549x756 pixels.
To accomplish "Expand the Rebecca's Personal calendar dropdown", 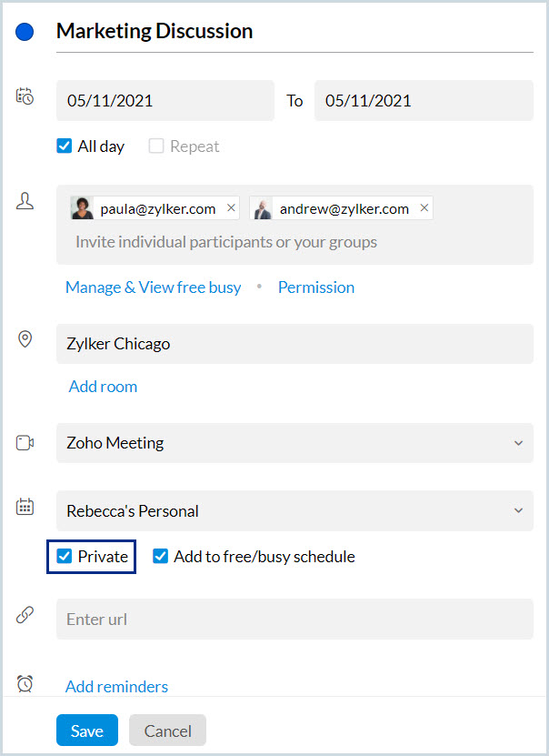I will (518, 511).
